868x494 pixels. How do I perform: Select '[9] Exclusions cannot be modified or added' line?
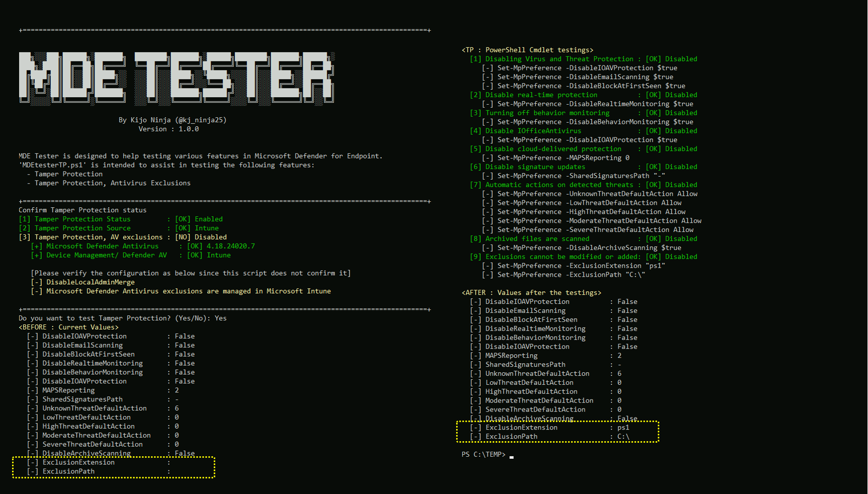click(583, 257)
